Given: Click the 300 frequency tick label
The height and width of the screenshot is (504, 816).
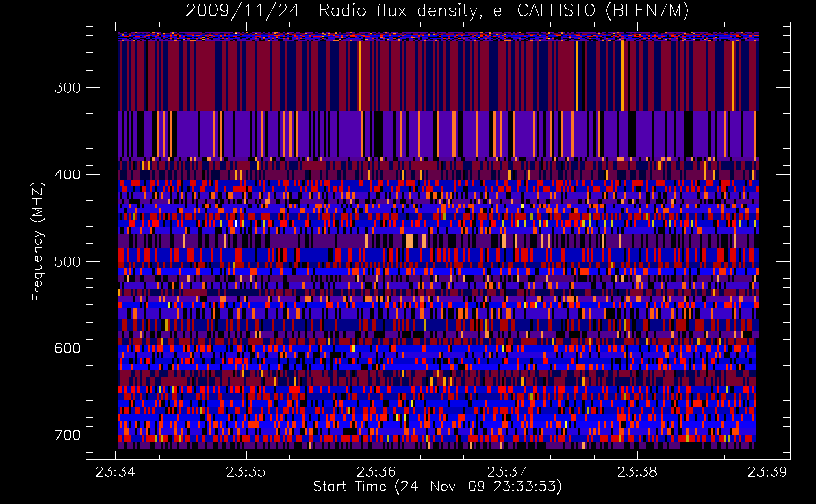Looking at the screenshot, I should point(67,88).
